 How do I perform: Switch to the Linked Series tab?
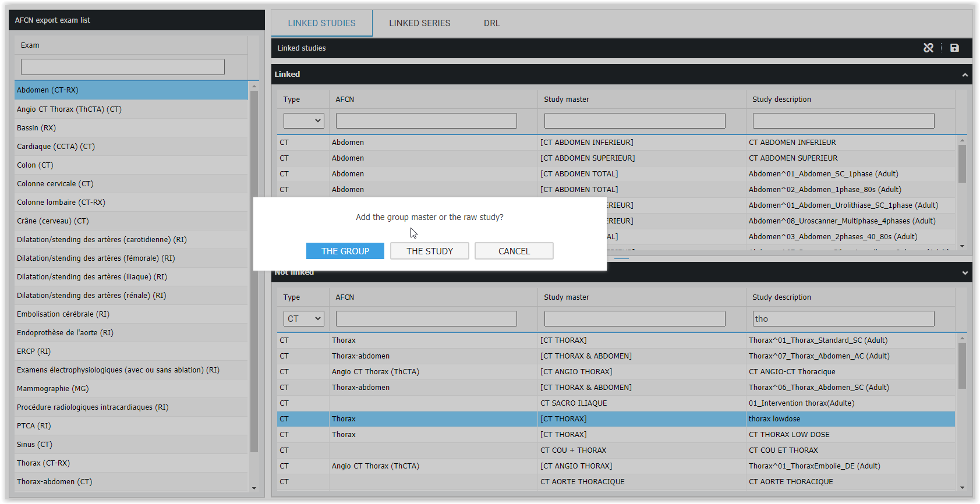[x=419, y=23]
